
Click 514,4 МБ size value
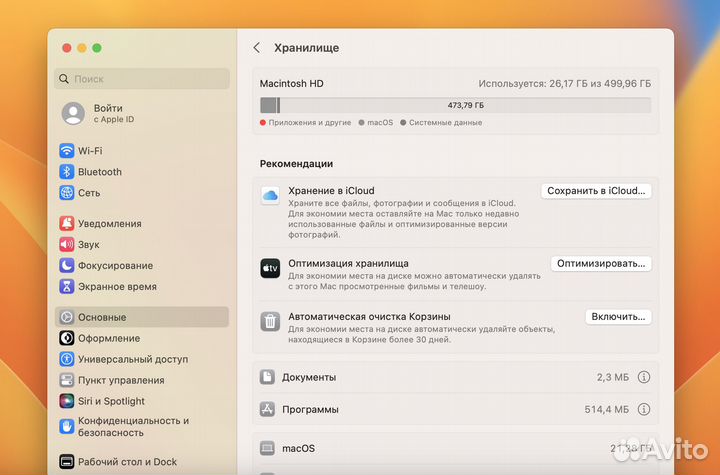tap(607, 409)
